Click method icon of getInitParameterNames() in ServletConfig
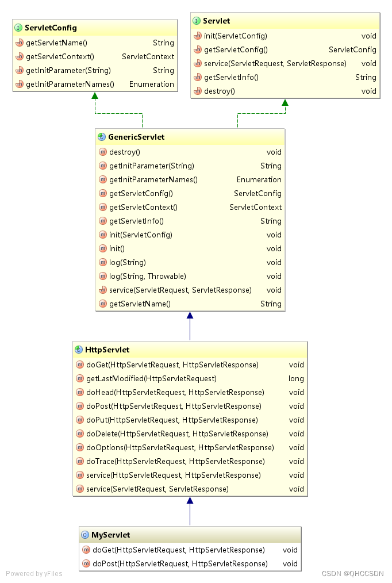This screenshot has height=583, width=392. (x=20, y=84)
